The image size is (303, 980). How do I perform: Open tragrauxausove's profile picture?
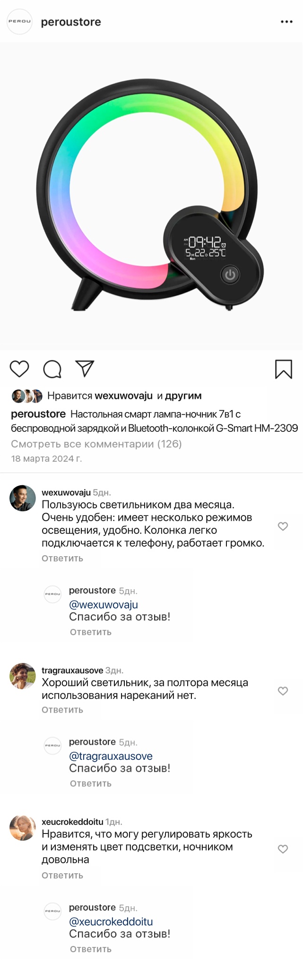click(x=23, y=676)
